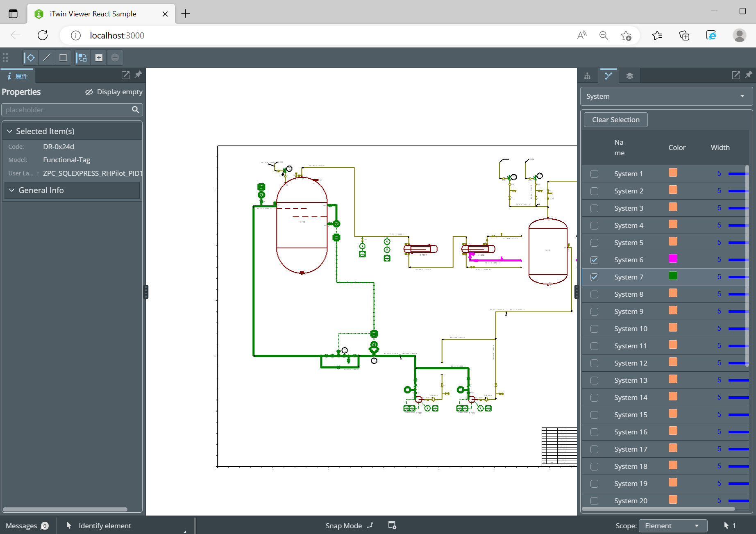Uncheck the System 6 checkbox
This screenshot has height=534, width=756.
click(x=594, y=260)
